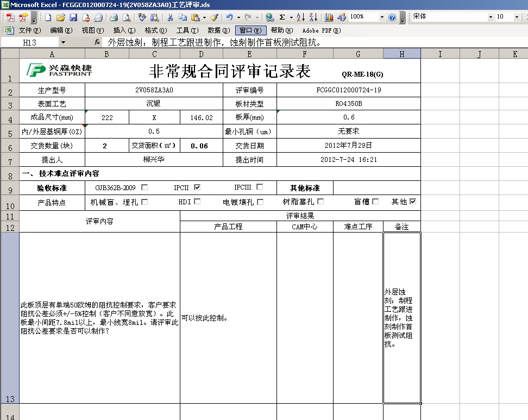Activate the Format Painter brush
Screen dimensions: 528x420
pyautogui.click(x=214, y=17)
